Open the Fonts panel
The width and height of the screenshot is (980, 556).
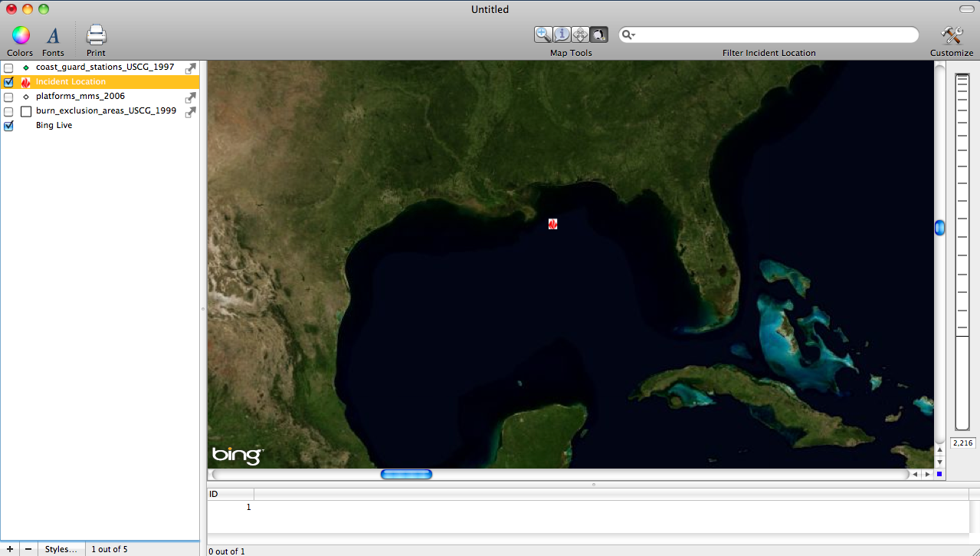[x=53, y=35]
